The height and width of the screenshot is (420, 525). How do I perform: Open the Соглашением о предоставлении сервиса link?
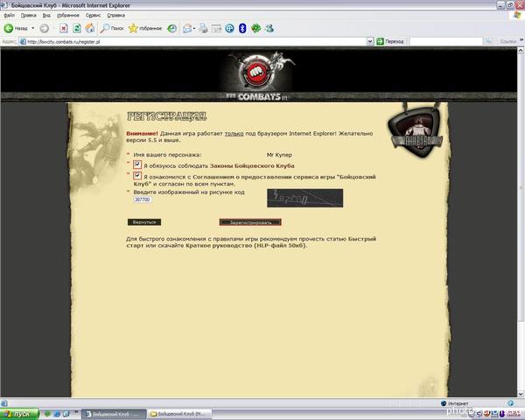[284, 177]
